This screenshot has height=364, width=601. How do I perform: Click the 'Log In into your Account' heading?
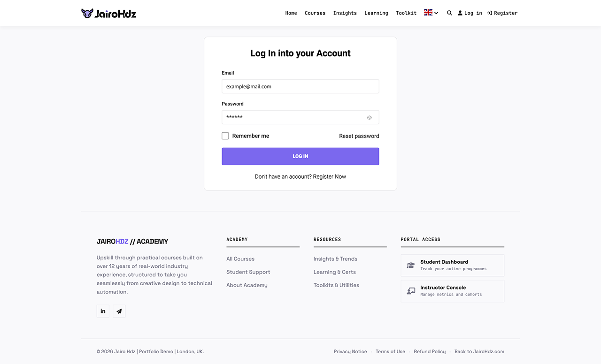coord(300,53)
